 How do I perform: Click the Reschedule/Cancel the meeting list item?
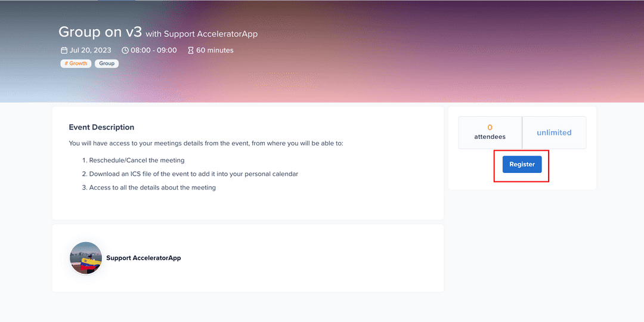click(x=137, y=160)
